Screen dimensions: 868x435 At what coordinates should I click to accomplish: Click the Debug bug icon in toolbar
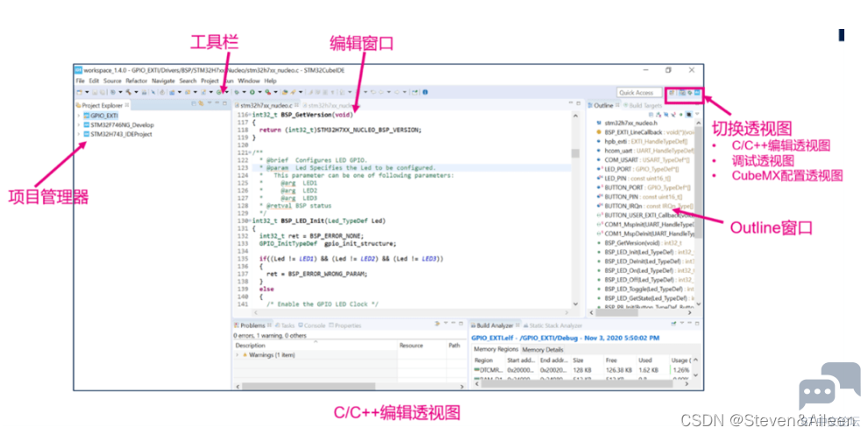(238, 92)
